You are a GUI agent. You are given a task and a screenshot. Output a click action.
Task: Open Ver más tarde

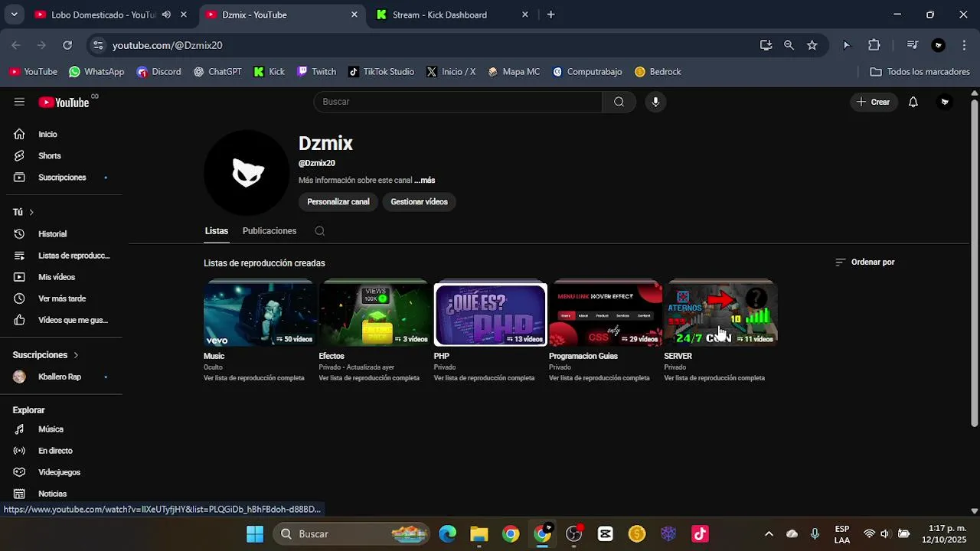[x=61, y=298]
